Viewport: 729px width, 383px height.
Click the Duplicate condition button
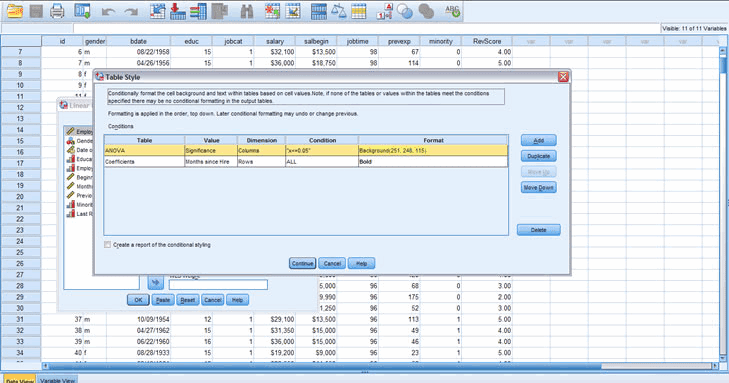point(538,156)
